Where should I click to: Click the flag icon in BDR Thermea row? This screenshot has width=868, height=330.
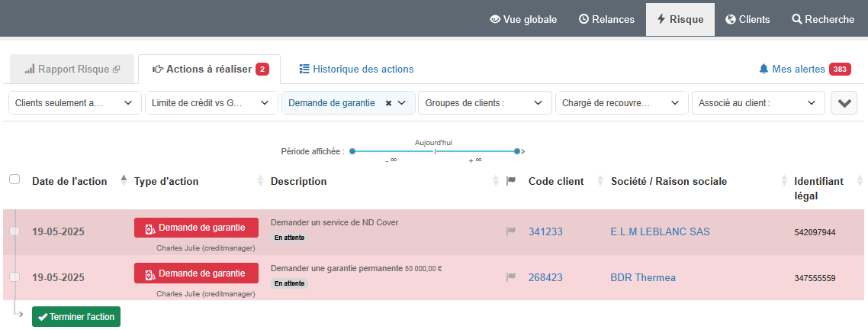511,277
